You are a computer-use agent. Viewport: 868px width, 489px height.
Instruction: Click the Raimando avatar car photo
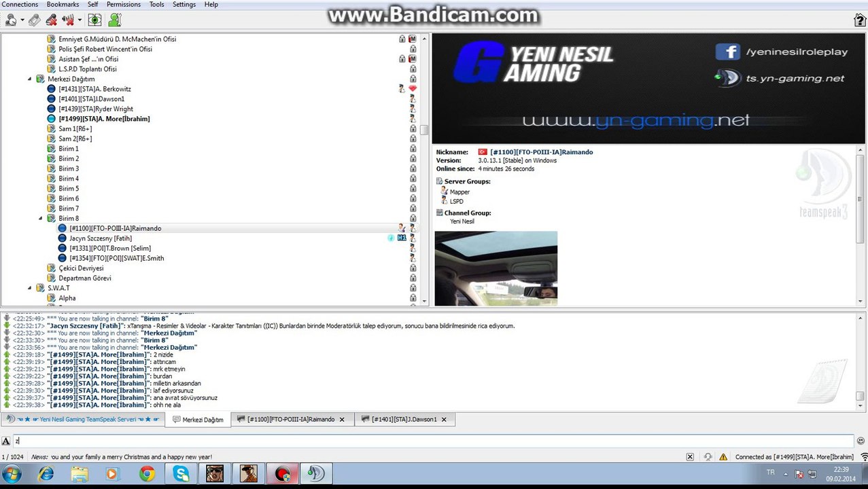(496, 268)
